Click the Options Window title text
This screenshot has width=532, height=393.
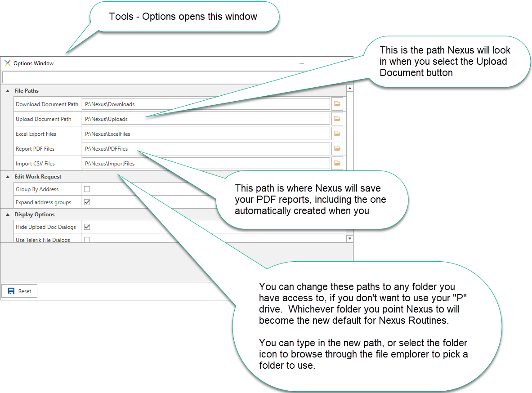34,63
